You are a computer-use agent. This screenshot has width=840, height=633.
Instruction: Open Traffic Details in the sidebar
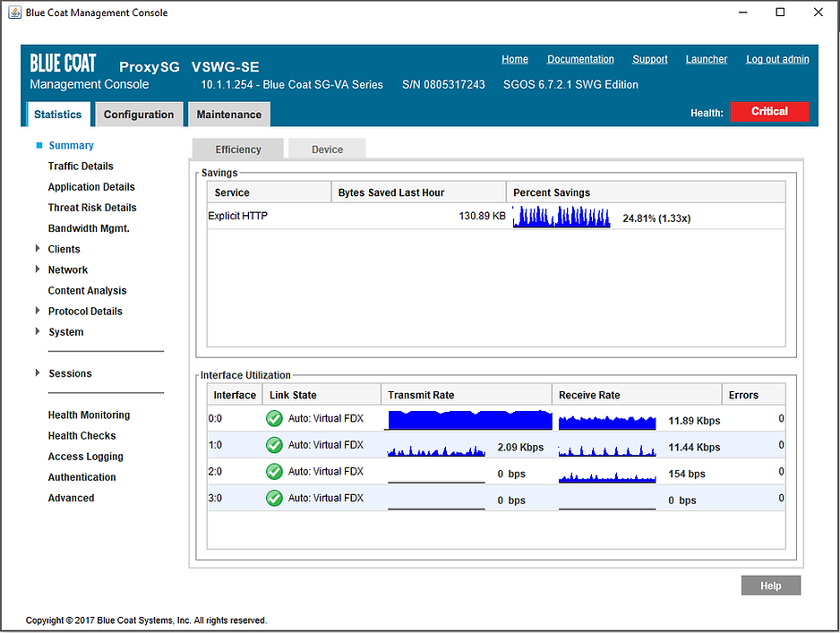pyautogui.click(x=81, y=166)
